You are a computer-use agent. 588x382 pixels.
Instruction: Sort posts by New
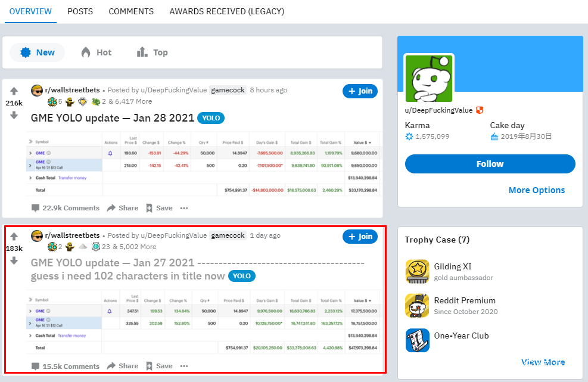pyautogui.click(x=37, y=52)
